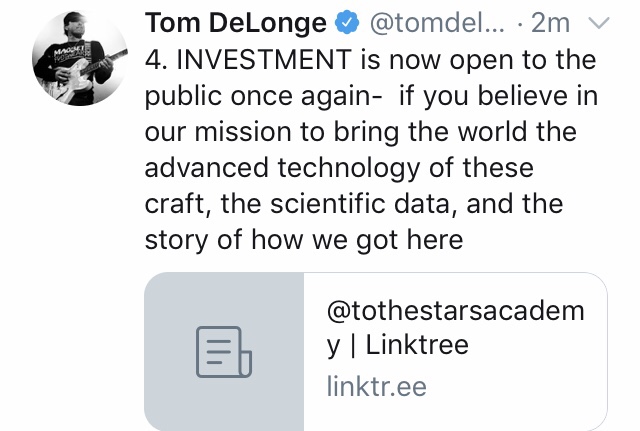Click the document icon on link card
Image resolution: width=640 pixels, height=431 pixels.
click(x=223, y=352)
